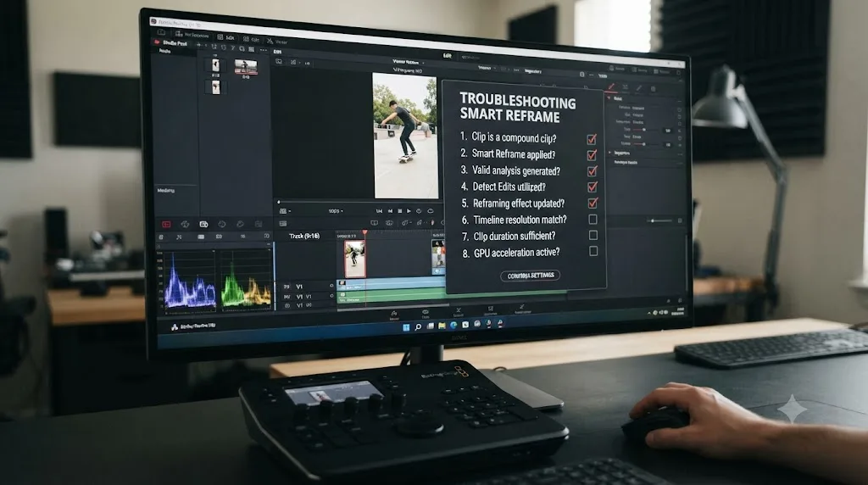
Task: Select the skater clip thumbnail at the playhead
Action: [355, 259]
